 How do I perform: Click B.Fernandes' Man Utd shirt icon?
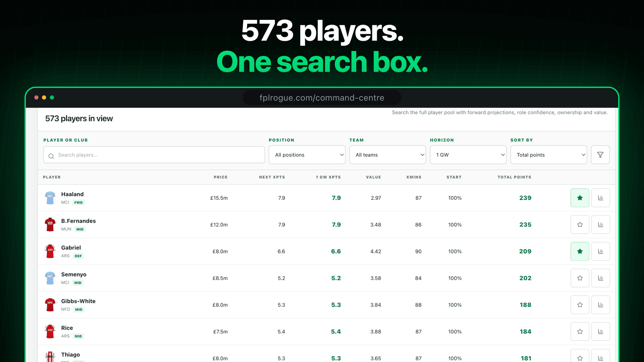50,224
